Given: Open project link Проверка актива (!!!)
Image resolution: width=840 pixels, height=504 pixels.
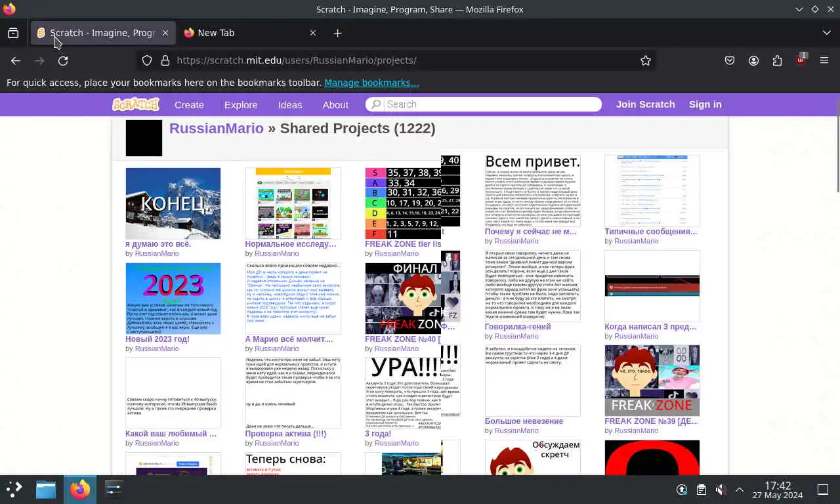Looking at the screenshot, I should [285, 434].
